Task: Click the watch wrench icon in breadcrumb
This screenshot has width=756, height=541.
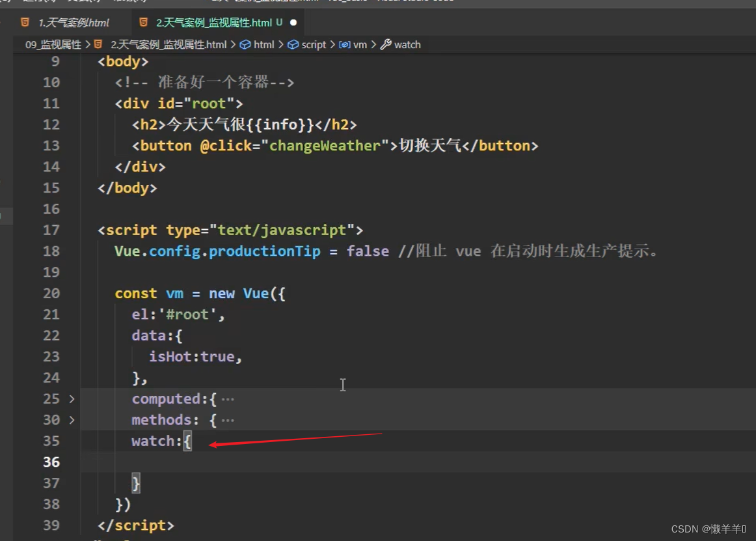Action: [386, 45]
